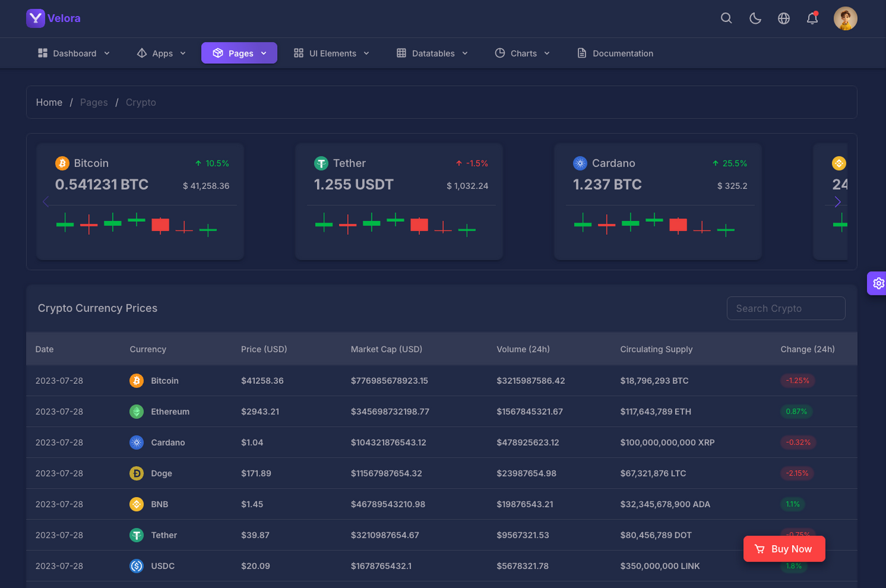Click the user profile avatar

[x=845, y=18]
